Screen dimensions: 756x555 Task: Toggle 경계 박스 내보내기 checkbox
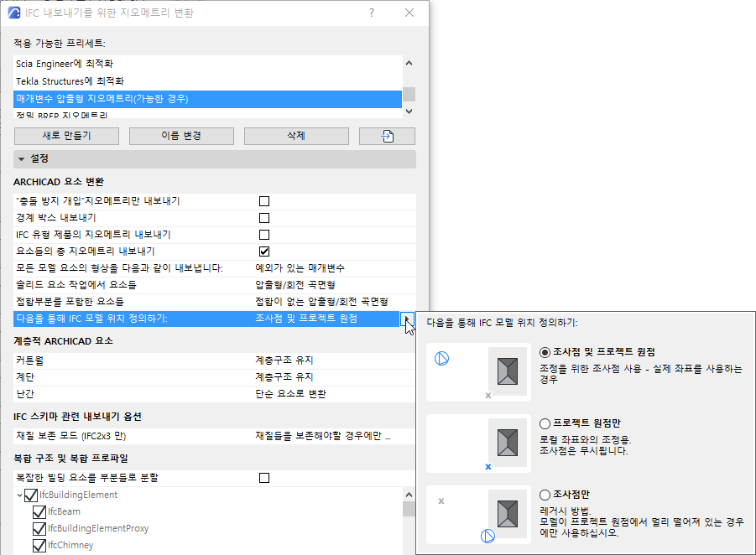coord(264,218)
